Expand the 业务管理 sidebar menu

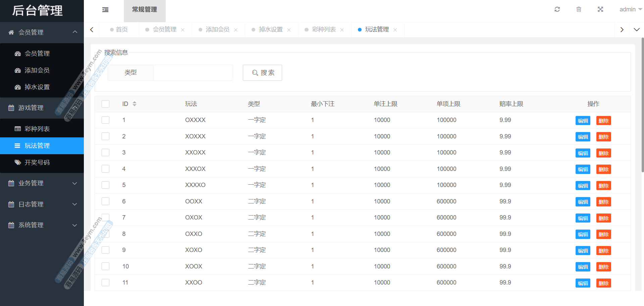point(42,183)
